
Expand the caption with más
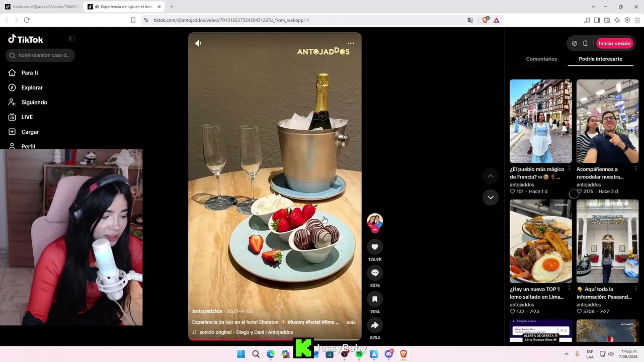(351, 322)
